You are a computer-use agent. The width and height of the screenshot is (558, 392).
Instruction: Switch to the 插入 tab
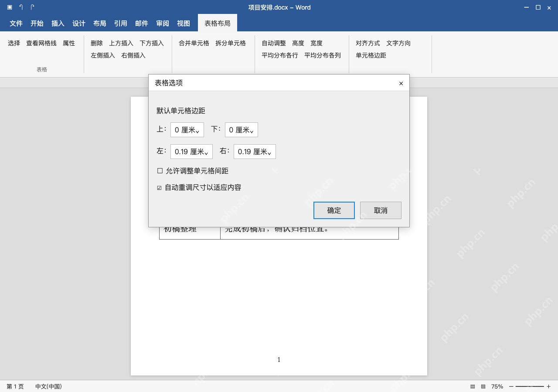click(x=58, y=23)
